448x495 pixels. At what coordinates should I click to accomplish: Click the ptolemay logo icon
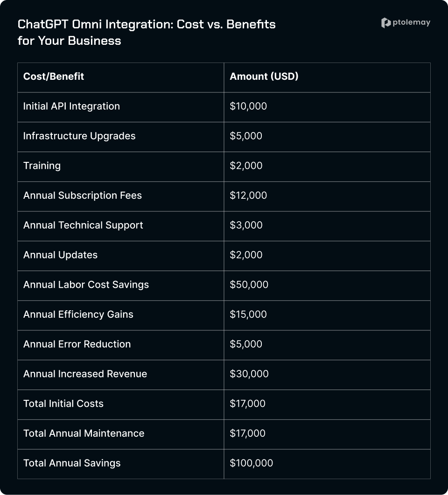[386, 23]
